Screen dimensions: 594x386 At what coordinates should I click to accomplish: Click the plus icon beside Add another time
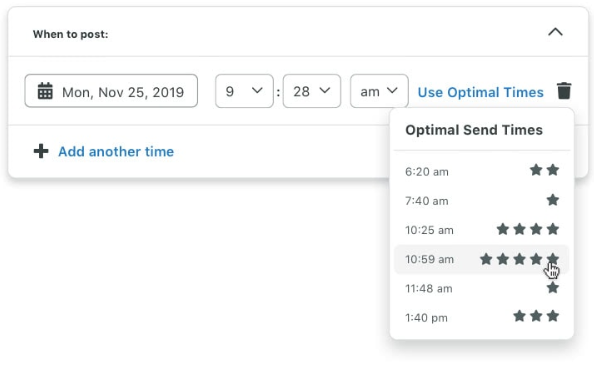click(x=41, y=151)
